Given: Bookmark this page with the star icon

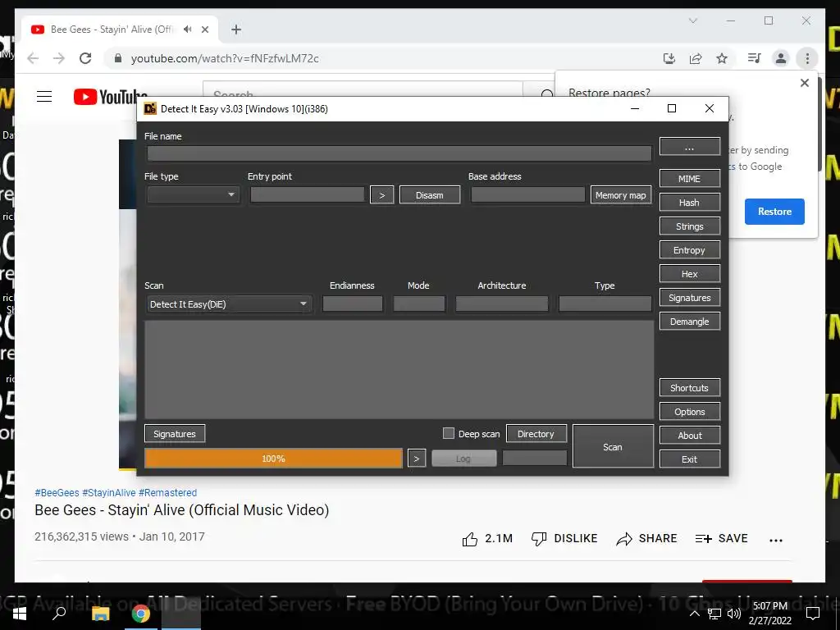Looking at the screenshot, I should pyautogui.click(x=722, y=58).
